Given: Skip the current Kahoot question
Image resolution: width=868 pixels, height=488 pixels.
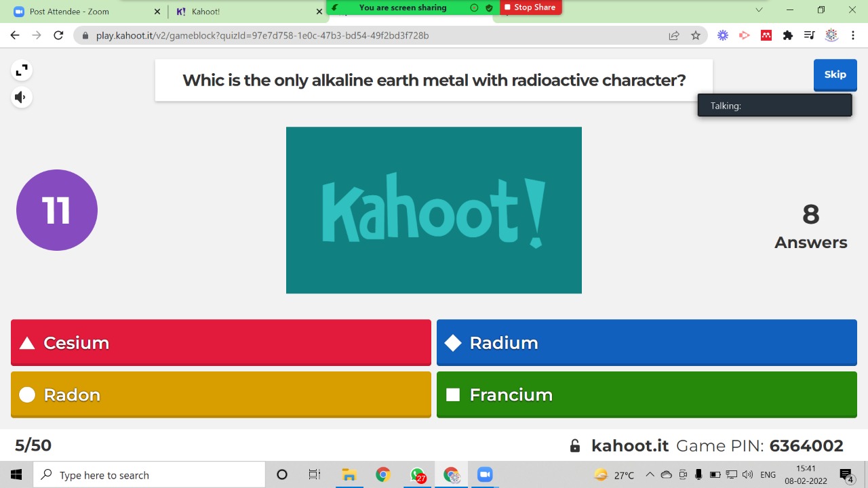Looking at the screenshot, I should point(835,75).
